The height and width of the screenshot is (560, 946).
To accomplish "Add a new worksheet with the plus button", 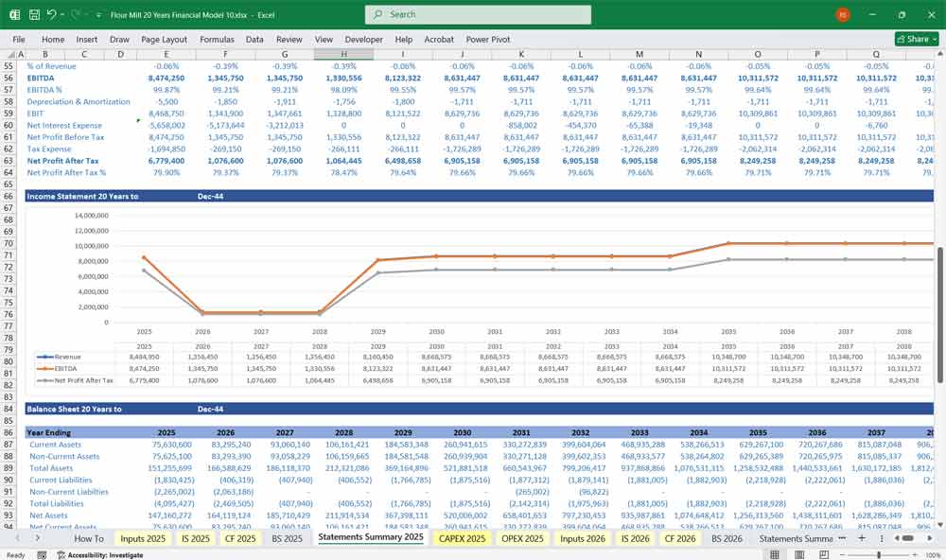I will (x=862, y=537).
